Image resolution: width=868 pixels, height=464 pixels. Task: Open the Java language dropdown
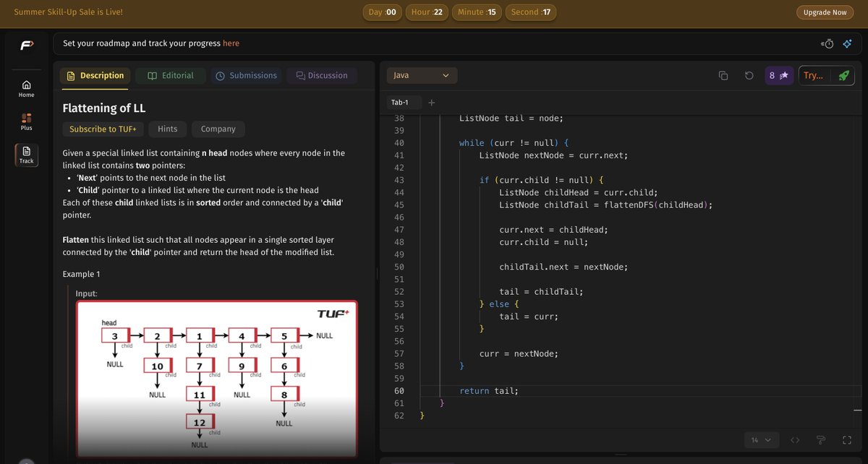pyautogui.click(x=422, y=75)
